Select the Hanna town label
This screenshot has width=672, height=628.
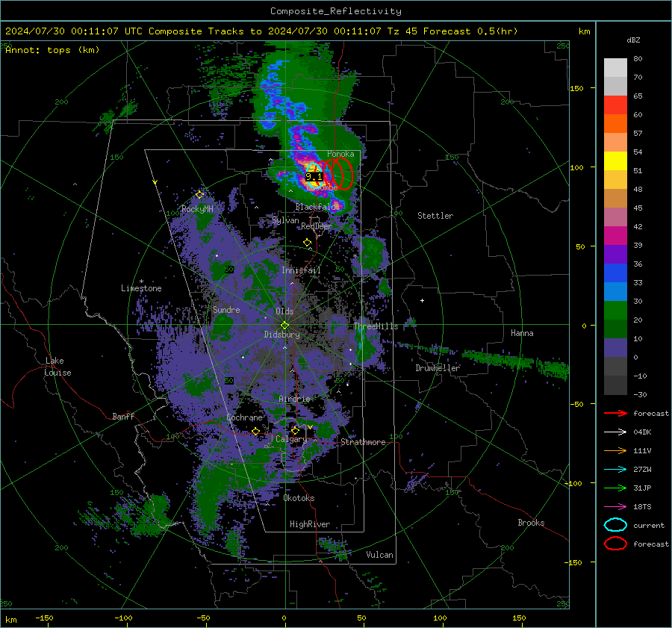click(522, 333)
